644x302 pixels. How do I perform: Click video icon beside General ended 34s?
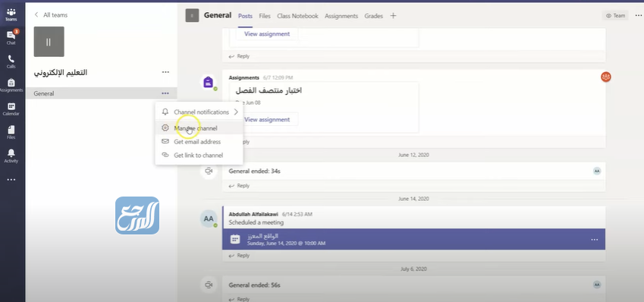click(209, 171)
